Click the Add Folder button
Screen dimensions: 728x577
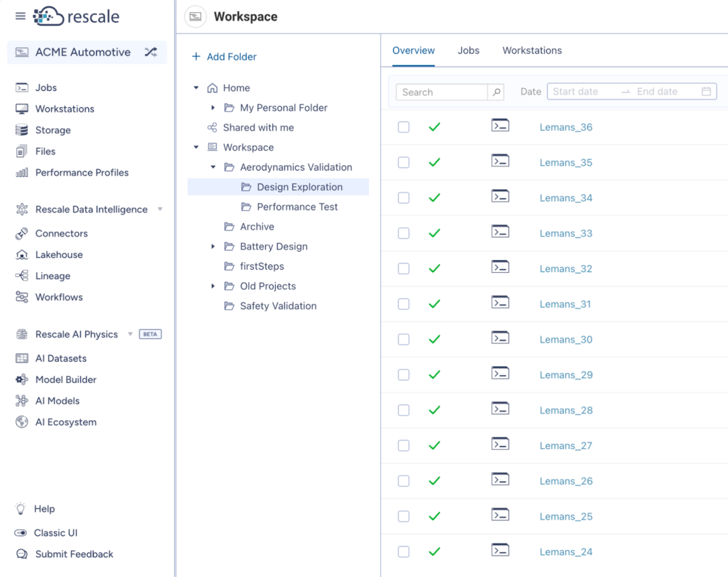[x=224, y=57]
